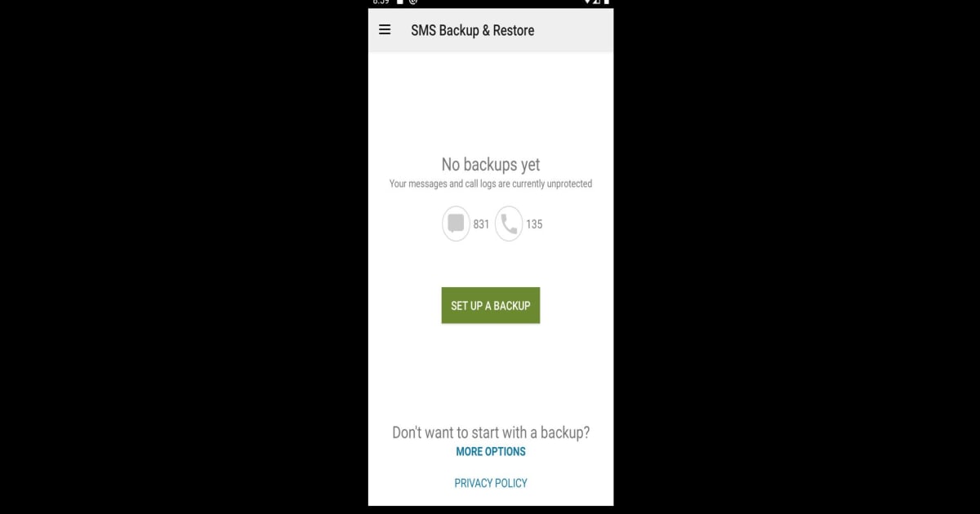Open the hamburger navigation menu
Viewport: 980px width, 514px height.
pyautogui.click(x=385, y=30)
